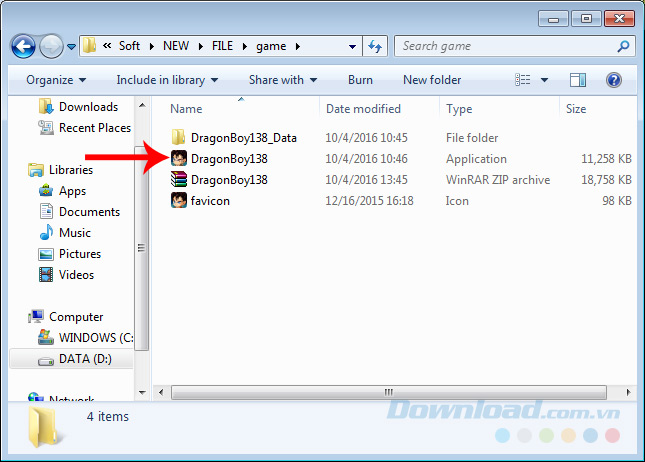Click the Pictures library icon
This screenshot has width=645, height=462.
(x=46, y=254)
